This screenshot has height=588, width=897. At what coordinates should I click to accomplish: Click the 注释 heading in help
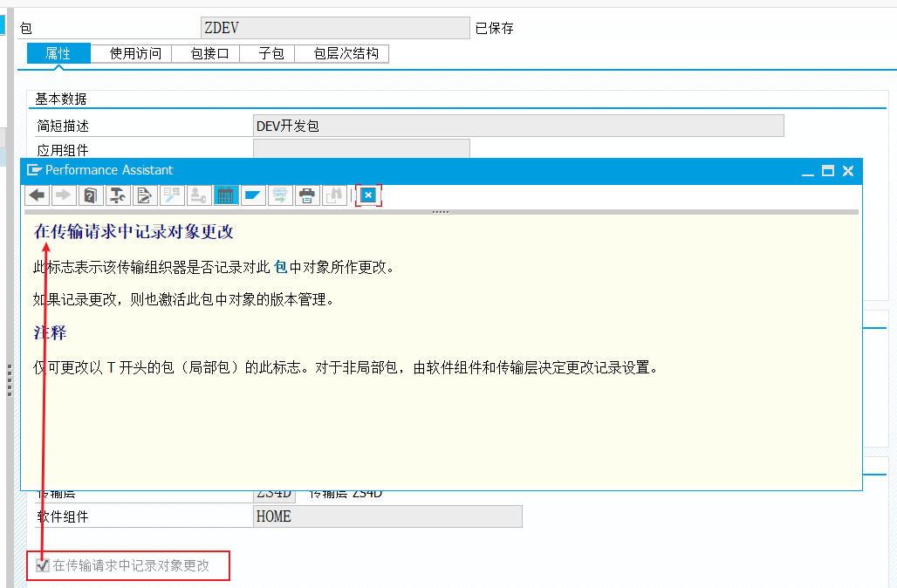(51, 333)
